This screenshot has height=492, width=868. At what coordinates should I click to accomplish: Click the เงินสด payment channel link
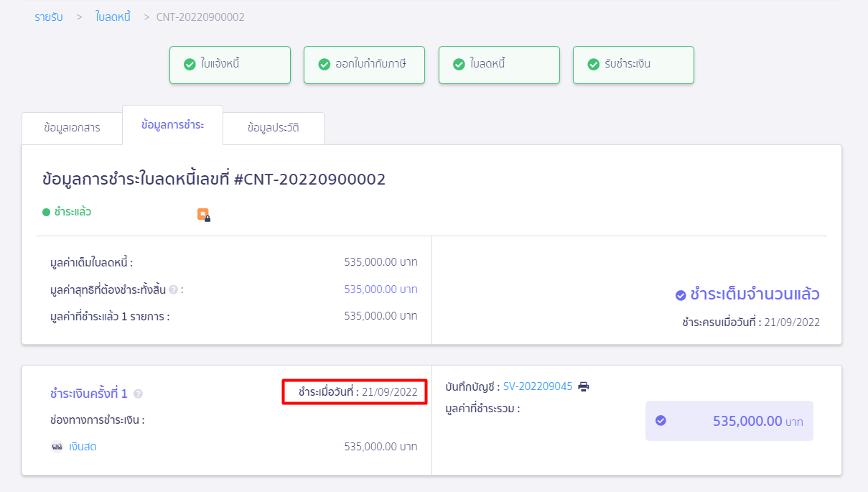pyautogui.click(x=83, y=447)
